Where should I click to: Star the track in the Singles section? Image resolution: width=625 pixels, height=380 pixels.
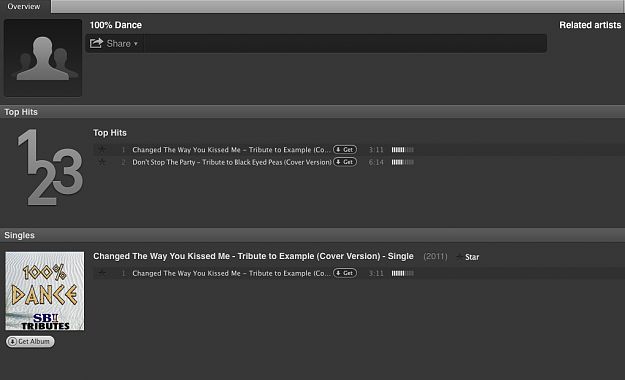click(102, 273)
